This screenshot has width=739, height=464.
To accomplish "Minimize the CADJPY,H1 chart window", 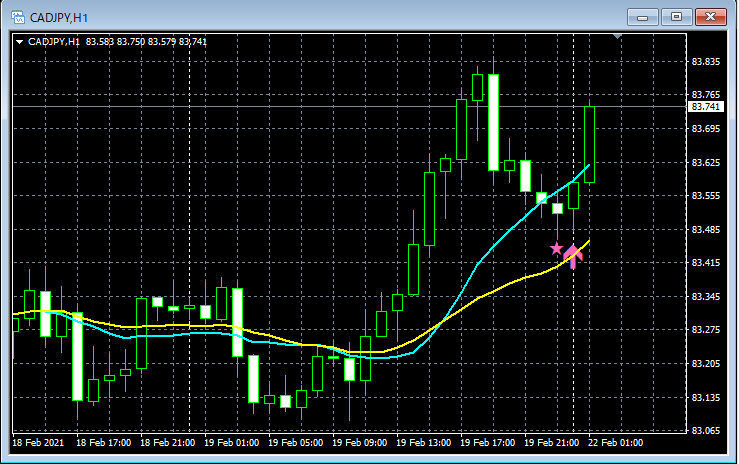I will (x=642, y=17).
